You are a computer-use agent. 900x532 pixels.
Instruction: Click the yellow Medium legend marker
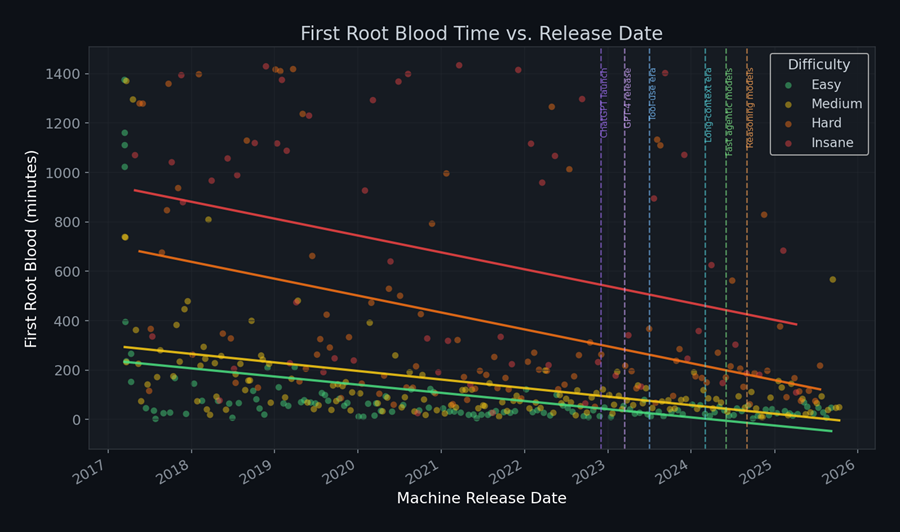tap(789, 104)
